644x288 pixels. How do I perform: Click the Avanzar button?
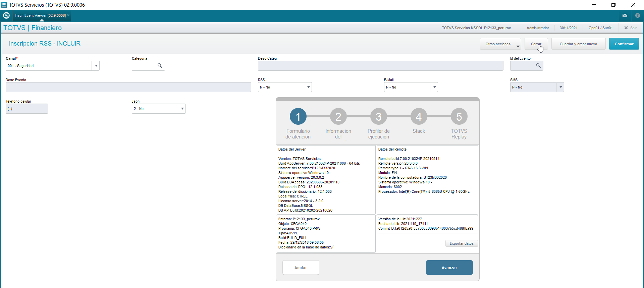tap(449, 268)
